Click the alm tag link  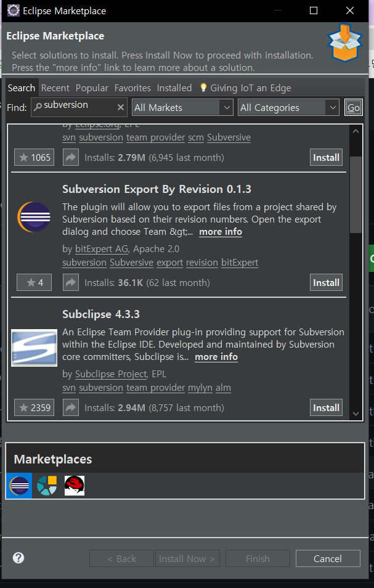coord(223,388)
